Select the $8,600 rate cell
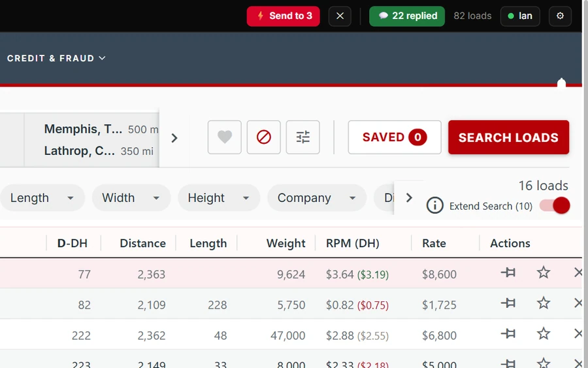This screenshot has width=588, height=368. click(439, 275)
